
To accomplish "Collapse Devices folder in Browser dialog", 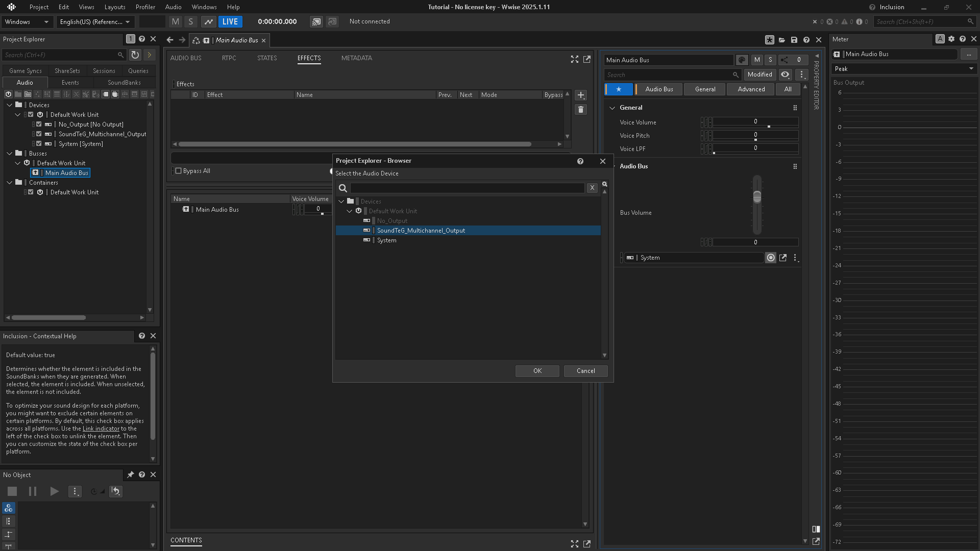I will pyautogui.click(x=341, y=202).
